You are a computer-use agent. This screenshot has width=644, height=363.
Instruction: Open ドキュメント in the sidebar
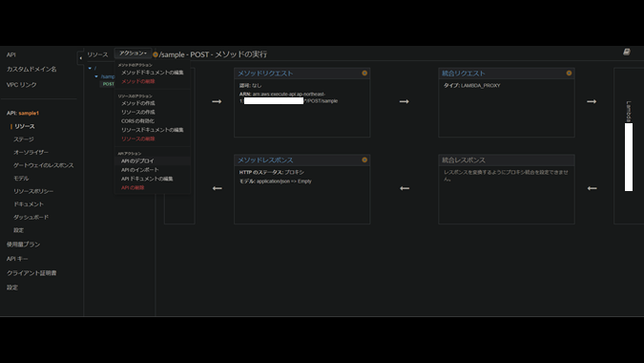click(29, 204)
